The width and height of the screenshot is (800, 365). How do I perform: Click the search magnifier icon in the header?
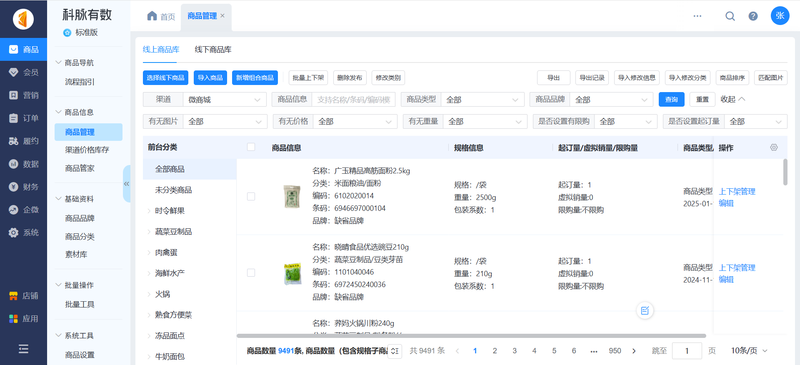(x=730, y=16)
